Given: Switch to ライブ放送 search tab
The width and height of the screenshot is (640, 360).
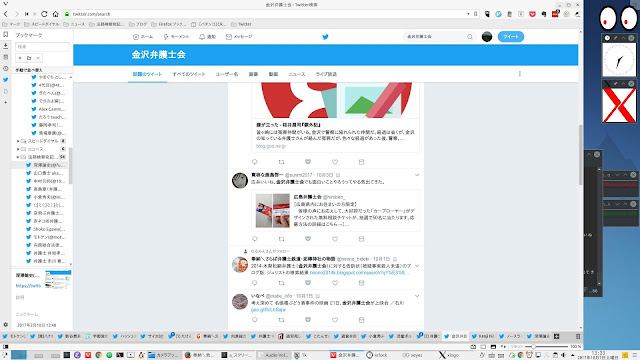Looking at the screenshot, I should tap(326, 74).
